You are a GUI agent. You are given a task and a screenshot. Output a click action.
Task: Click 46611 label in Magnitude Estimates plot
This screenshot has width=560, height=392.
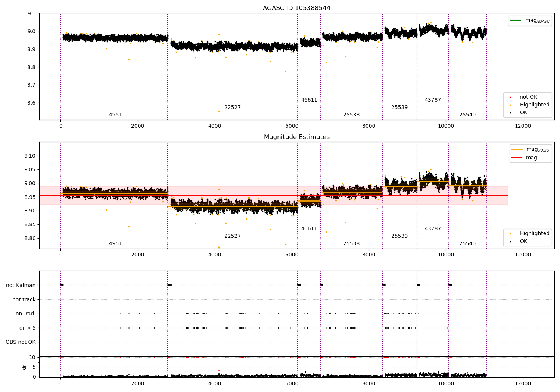coord(309,229)
